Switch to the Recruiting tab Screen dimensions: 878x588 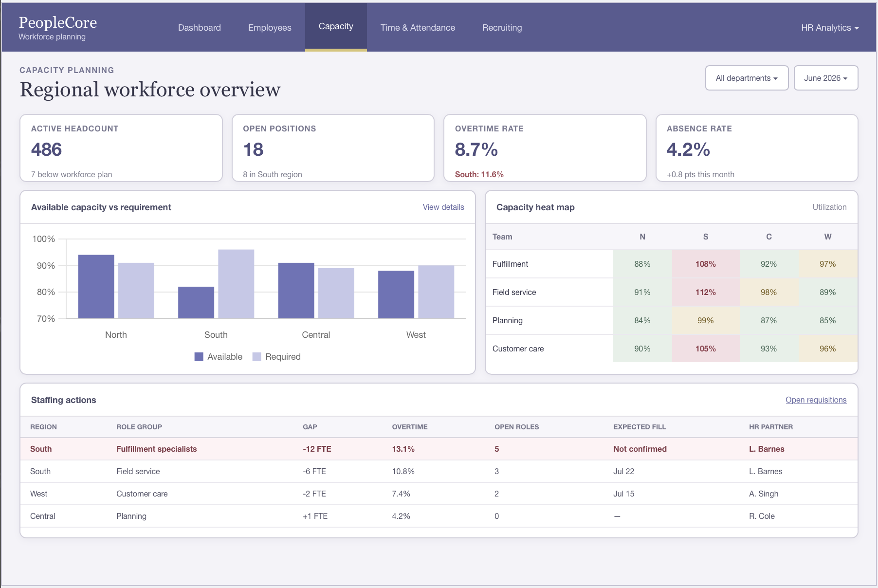click(502, 28)
